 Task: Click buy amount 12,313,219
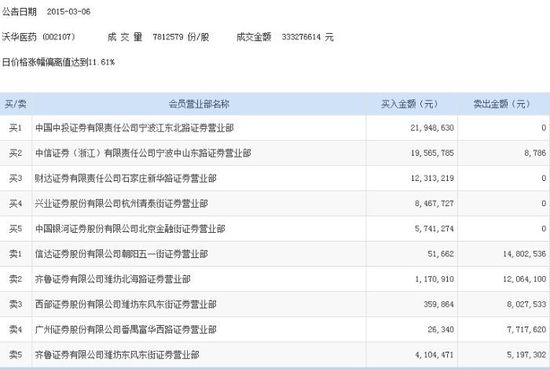(x=432, y=179)
